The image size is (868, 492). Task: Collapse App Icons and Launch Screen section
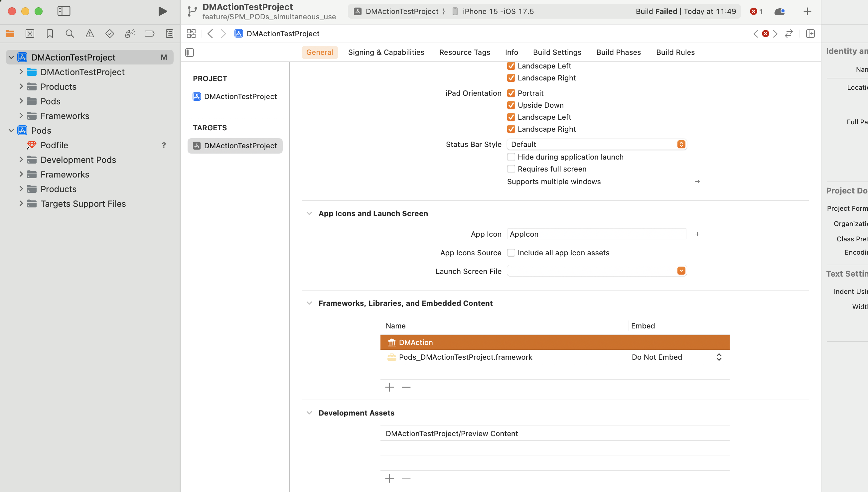(309, 213)
